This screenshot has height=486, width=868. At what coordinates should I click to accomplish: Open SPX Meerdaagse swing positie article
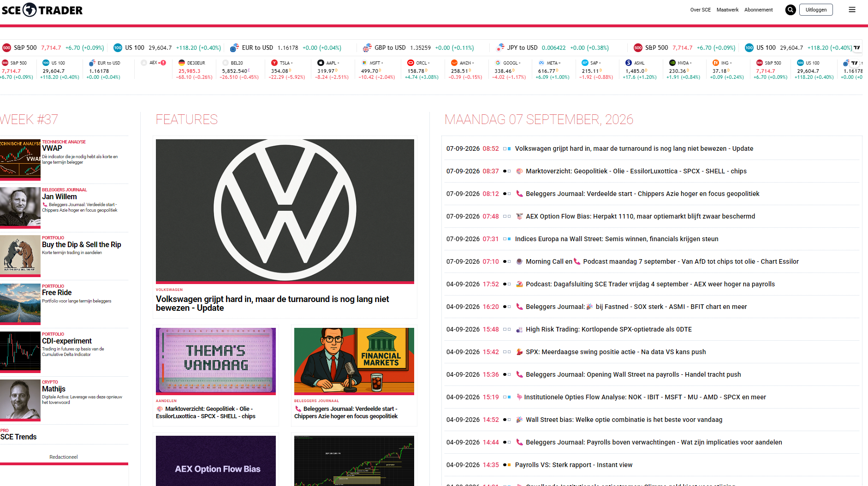616,352
